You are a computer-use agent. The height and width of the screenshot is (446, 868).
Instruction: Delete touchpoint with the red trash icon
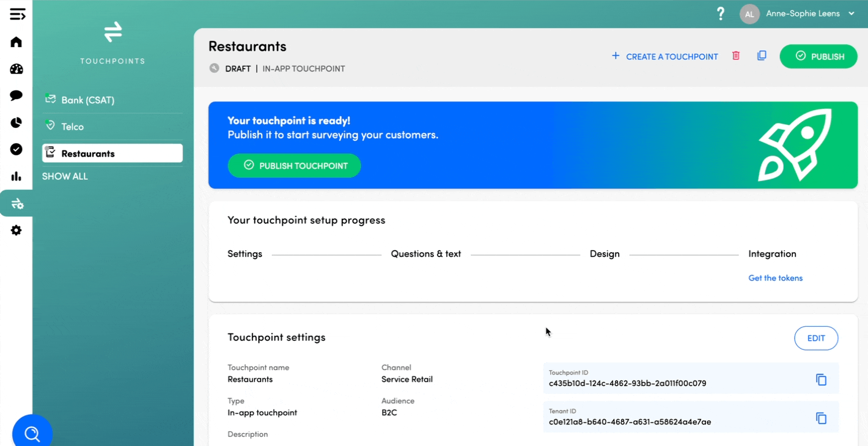pyautogui.click(x=736, y=56)
